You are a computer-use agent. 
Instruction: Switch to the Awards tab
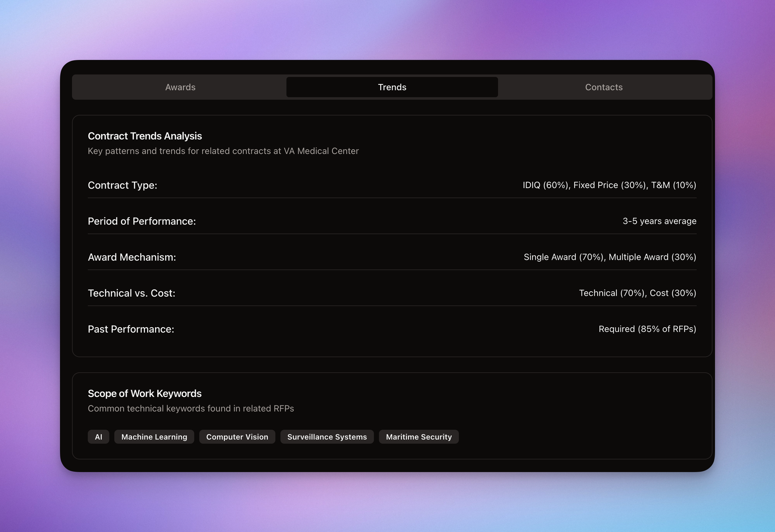[x=180, y=87]
